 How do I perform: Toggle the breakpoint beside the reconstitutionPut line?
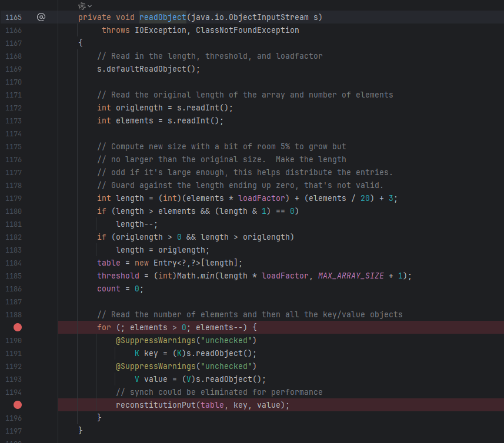click(x=17, y=405)
